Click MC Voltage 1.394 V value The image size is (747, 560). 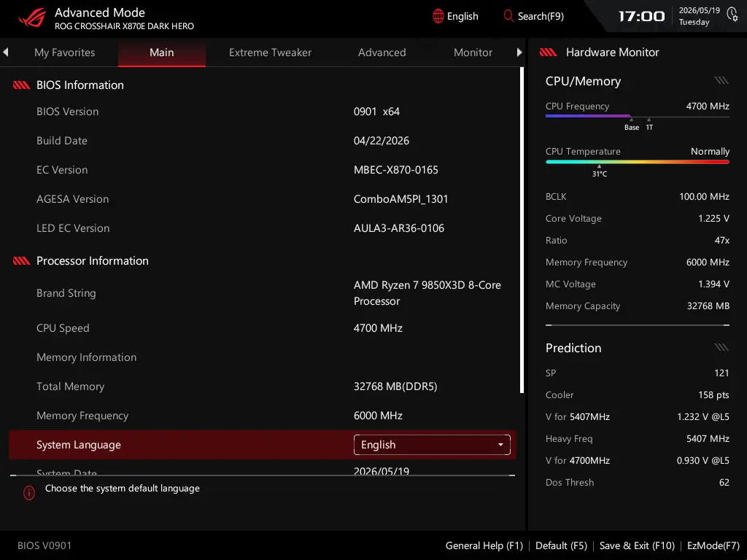coord(713,284)
